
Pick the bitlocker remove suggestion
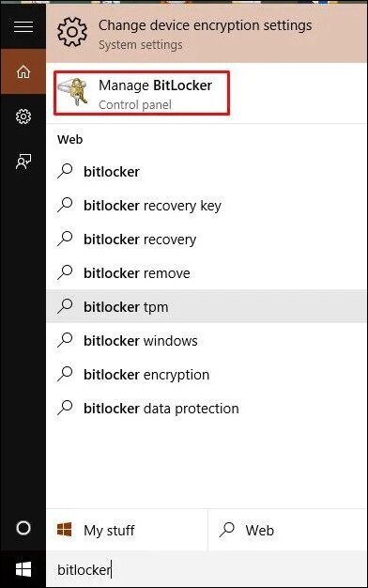point(207,273)
